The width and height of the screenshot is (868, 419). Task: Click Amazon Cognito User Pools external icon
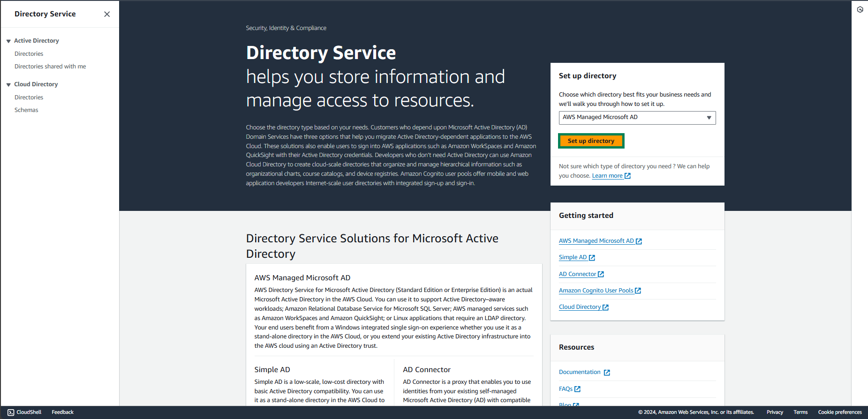(638, 291)
